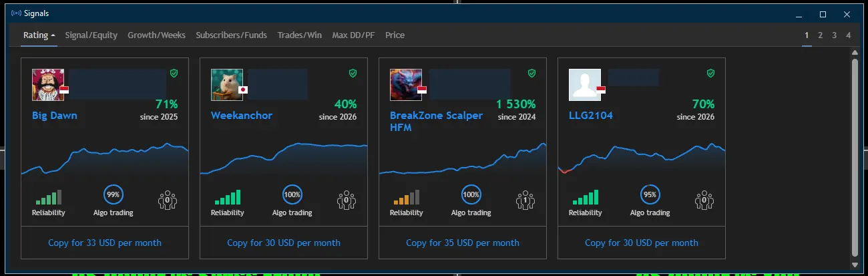Screen dimensions: 868x276
Task: Go to results page 1
Action: click(807, 35)
